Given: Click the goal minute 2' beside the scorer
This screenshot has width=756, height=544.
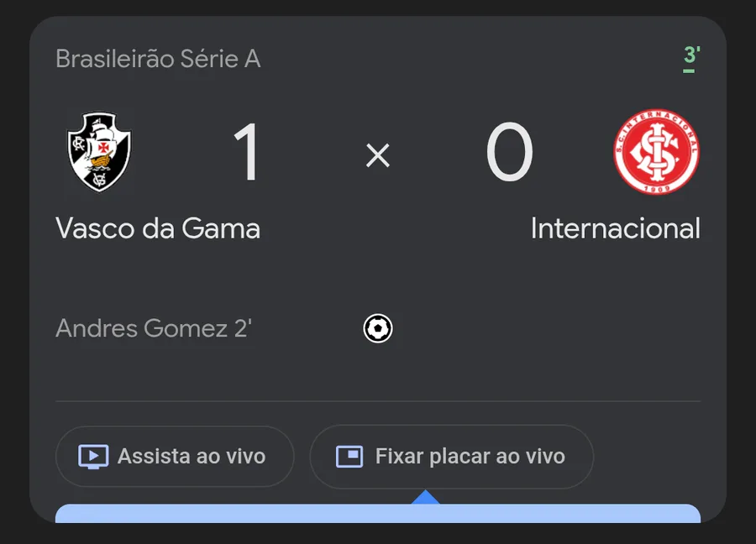Looking at the screenshot, I should 243,328.
